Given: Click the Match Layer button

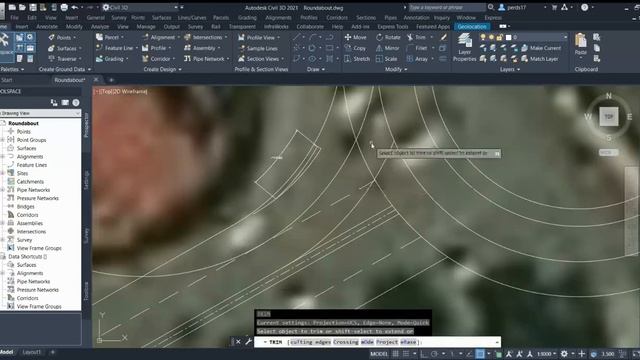Looking at the screenshot, I should click(x=539, y=59).
